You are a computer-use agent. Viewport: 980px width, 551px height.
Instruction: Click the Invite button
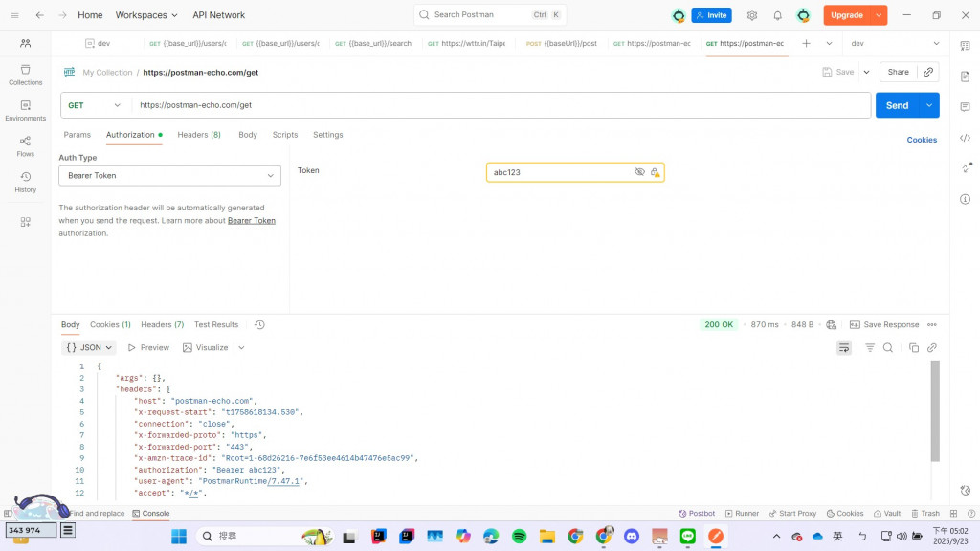(x=711, y=15)
